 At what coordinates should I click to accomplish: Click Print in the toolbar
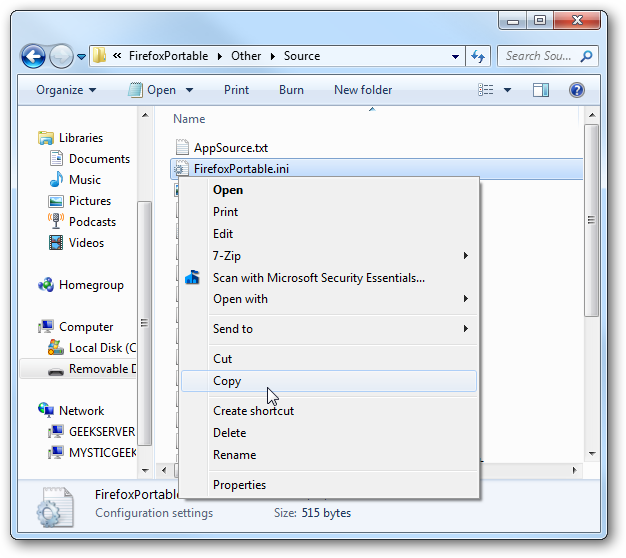click(236, 90)
